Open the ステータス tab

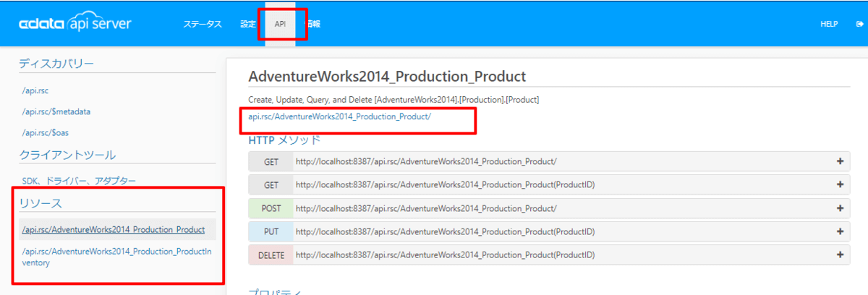202,24
